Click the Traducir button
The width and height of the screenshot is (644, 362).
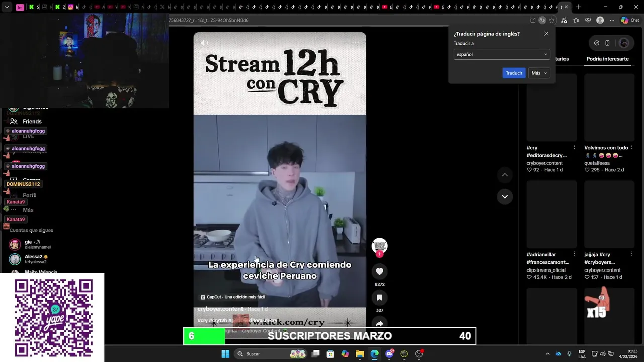click(x=514, y=73)
